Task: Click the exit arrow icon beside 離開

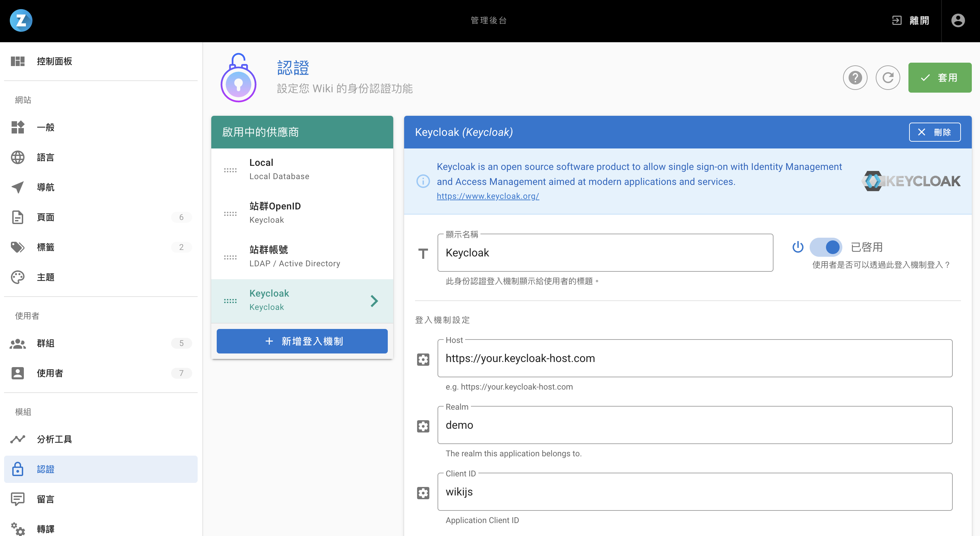Action: coord(897,20)
